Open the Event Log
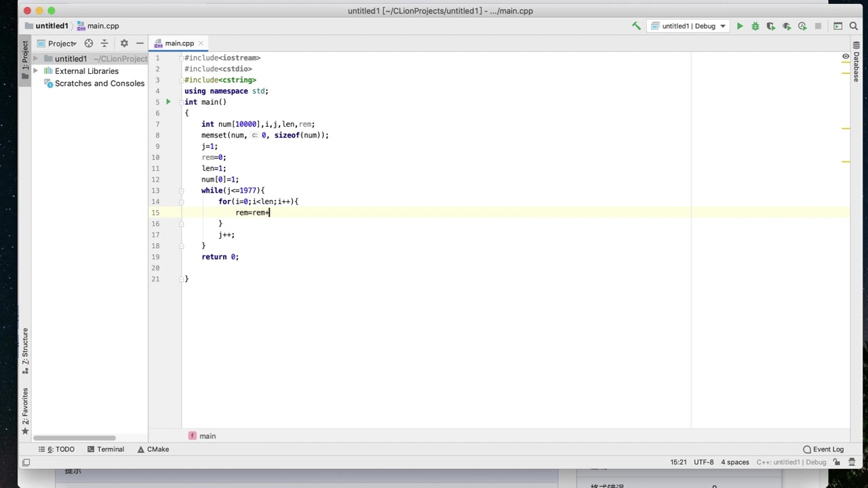This screenshot has height=488, width=868. coord(827,449)
